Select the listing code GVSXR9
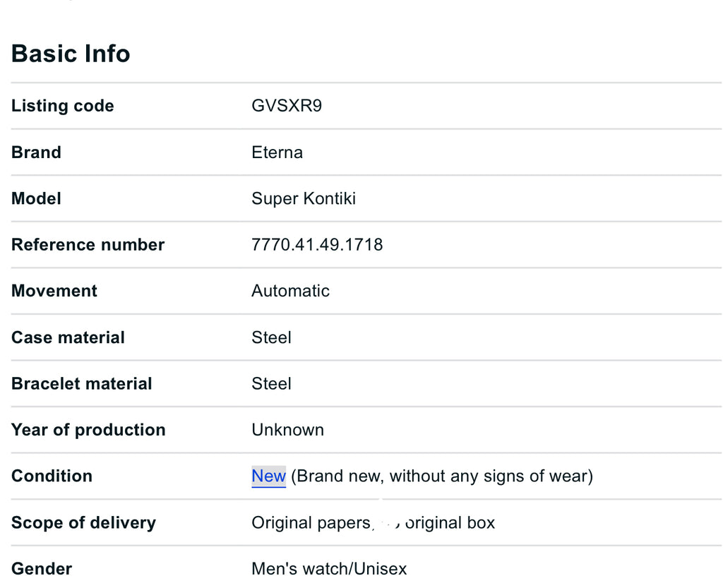723x588 pixels. tap(287, 106)
